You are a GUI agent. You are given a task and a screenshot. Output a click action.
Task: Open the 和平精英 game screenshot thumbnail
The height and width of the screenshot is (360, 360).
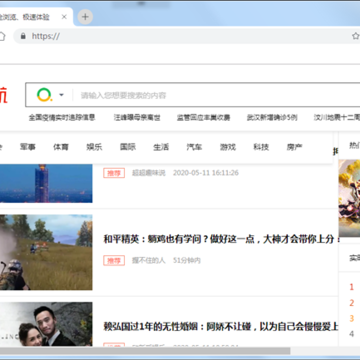tap(46, 252)
